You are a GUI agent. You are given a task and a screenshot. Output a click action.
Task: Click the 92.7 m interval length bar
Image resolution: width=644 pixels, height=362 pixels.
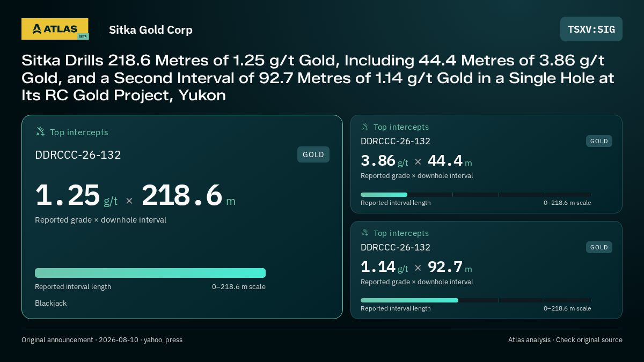tap(476, 300)
